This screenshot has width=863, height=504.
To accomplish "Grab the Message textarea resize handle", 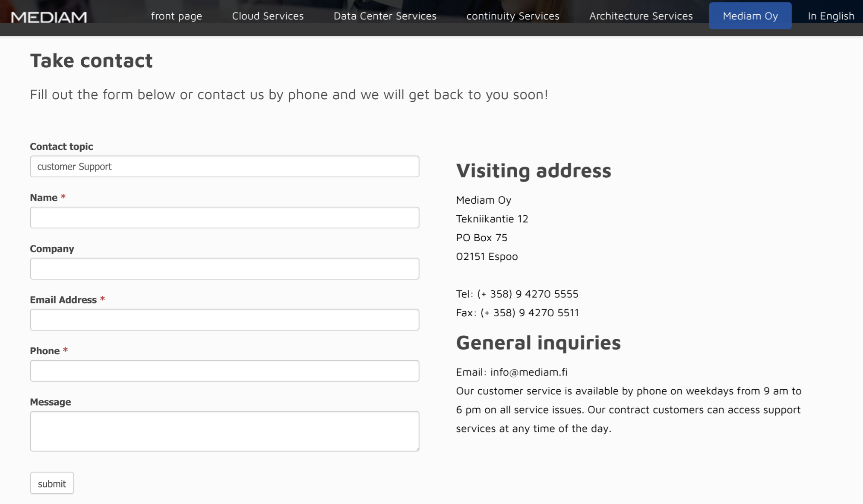I will pyautogui.click(x=416, y=448).
